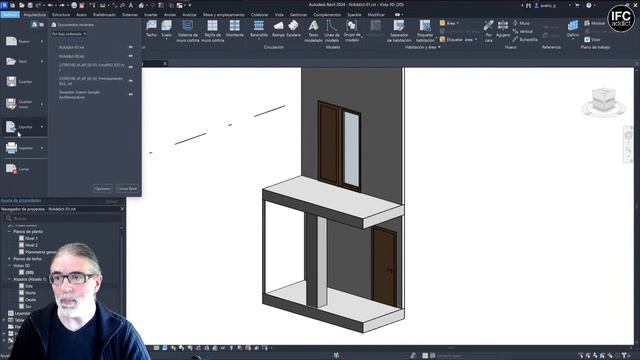
Task: Click the Etiquetar habitación tool
Action: click(425, 31)
